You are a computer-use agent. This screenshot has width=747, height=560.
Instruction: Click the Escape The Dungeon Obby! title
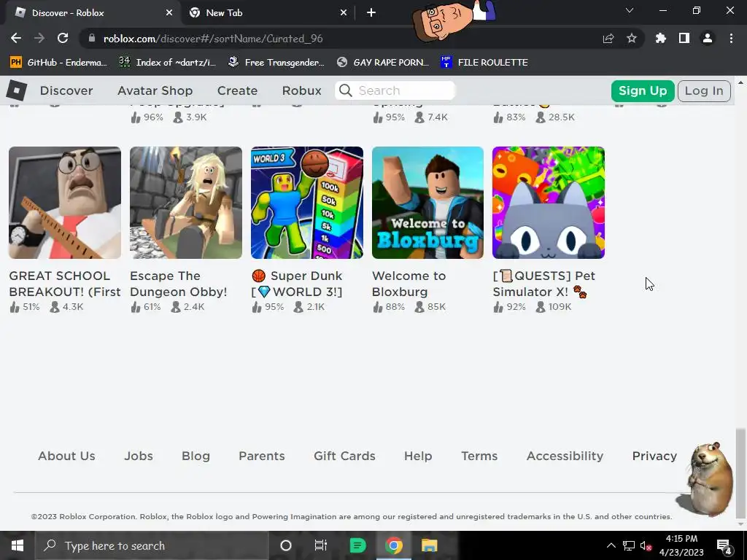tap(179, 284)
